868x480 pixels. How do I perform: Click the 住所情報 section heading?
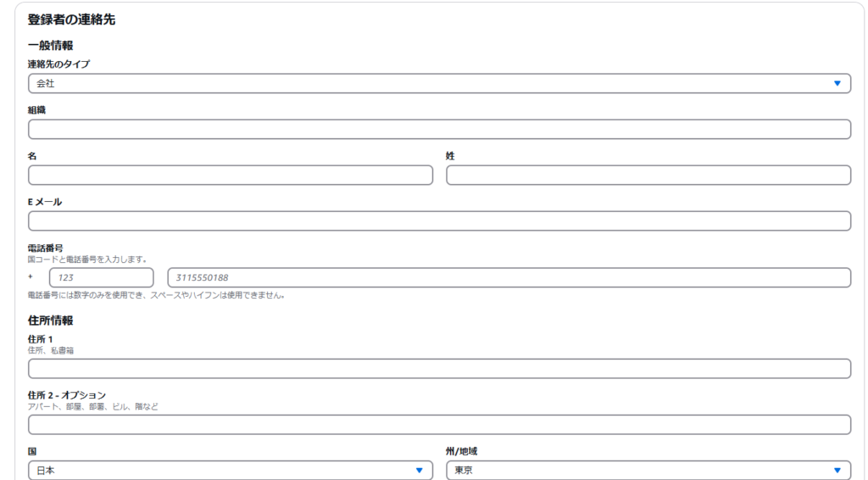coord(50,321)
